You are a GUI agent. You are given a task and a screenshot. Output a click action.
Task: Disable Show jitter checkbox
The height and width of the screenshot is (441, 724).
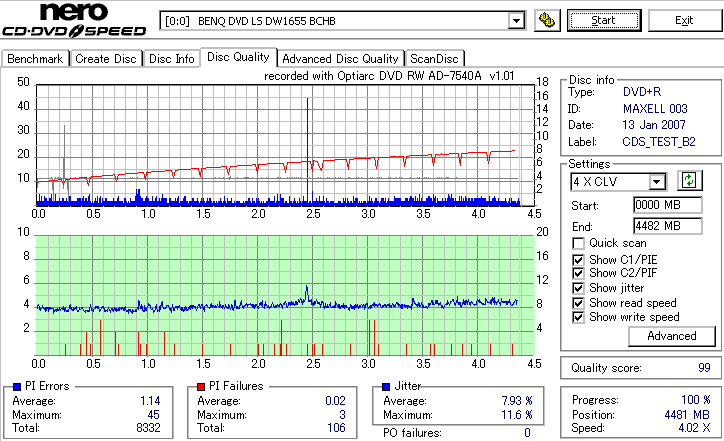point(578,288)
